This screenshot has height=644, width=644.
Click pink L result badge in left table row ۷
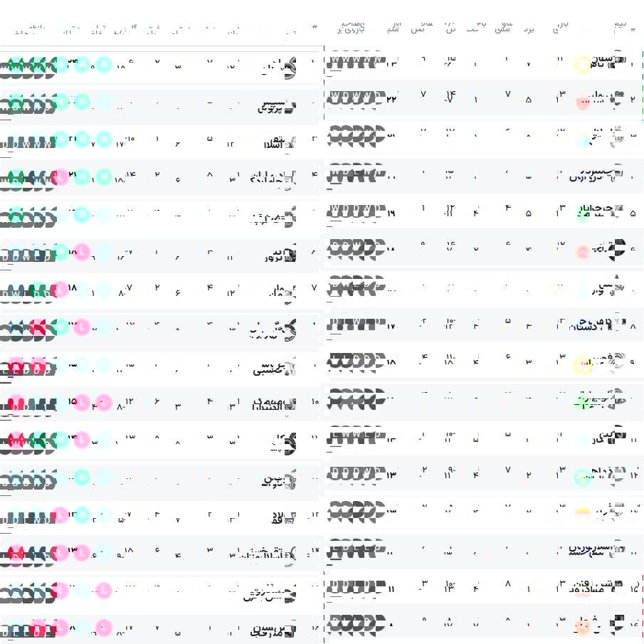[x=60, y=290]
